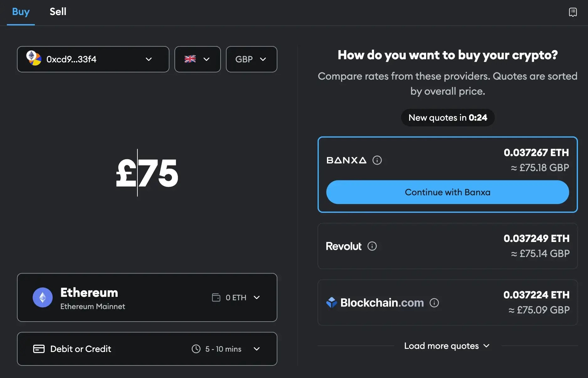Click the UK flag icon
588x378 pixels.
click(190, 59)
